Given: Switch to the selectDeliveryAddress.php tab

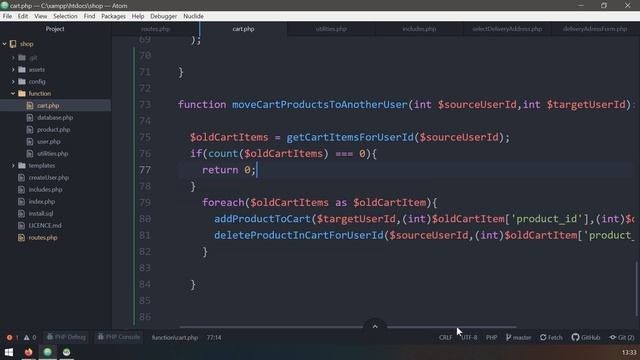Looking at the screenshot, I should coord(507,29).
